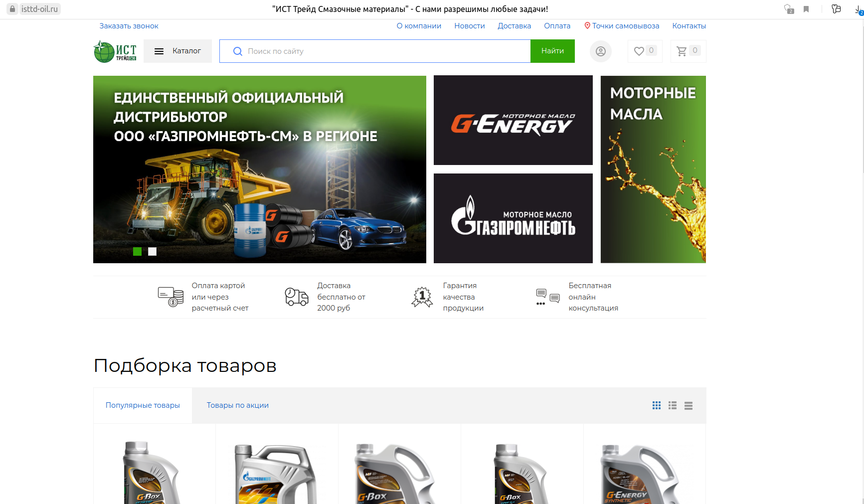Open the Gazpromneft canister product
Image resolution: width=864 pixels, height=504 pixels.
click(x=276, y=474)
